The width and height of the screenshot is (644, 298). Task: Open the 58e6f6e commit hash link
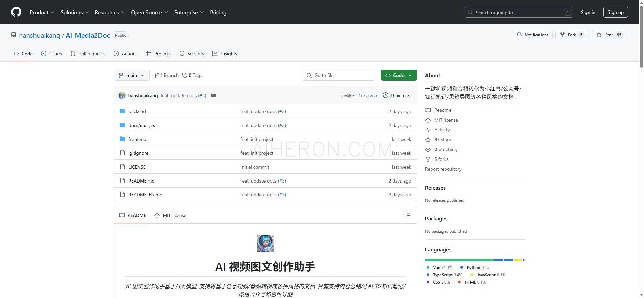click(347, 95)
